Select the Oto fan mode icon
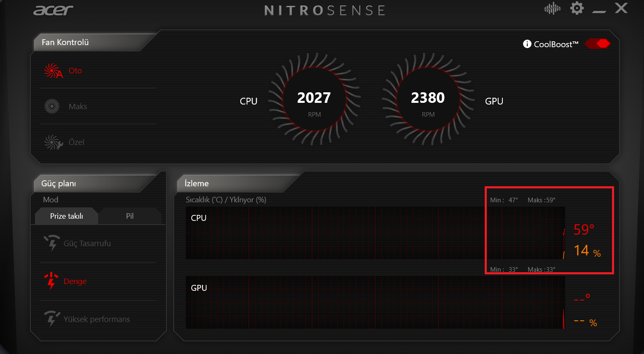 [x=53, y=71]
